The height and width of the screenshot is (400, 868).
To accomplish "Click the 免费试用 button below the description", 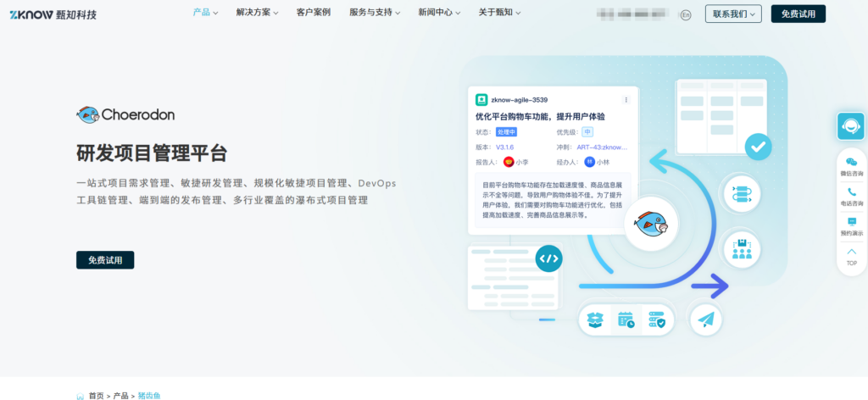I will [x=105, y=260].
